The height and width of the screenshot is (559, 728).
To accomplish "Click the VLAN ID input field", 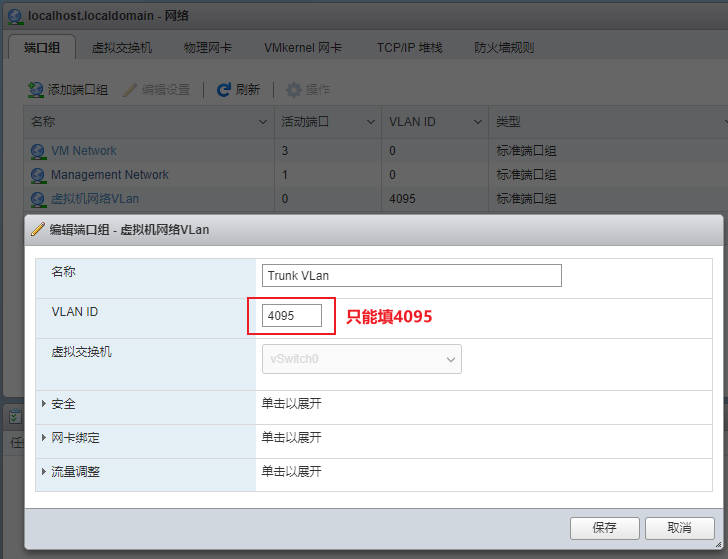I will click(x=292, y=316).
